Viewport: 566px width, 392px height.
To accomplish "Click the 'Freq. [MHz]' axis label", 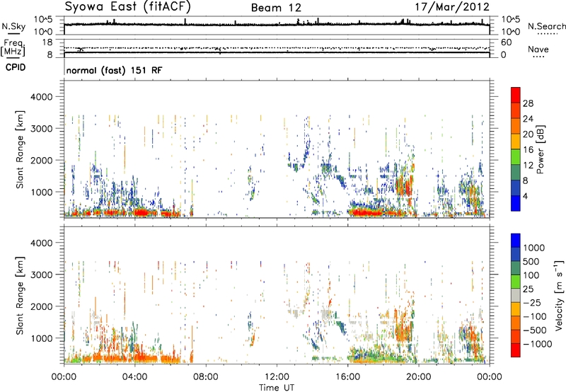I will click(13, 48).
